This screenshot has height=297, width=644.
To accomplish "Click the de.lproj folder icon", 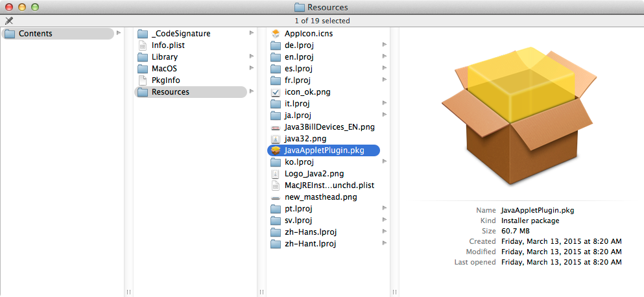I will click(276, 45).
